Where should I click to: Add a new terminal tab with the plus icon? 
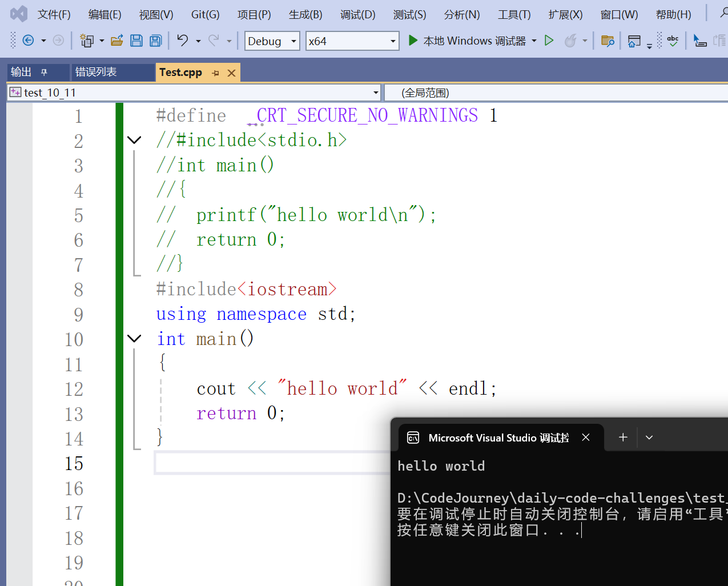click(x=623, y=437)
